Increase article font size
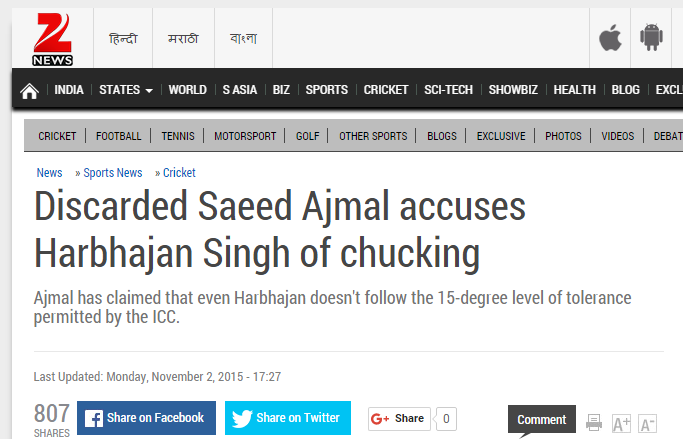 [x=621, y=423]
